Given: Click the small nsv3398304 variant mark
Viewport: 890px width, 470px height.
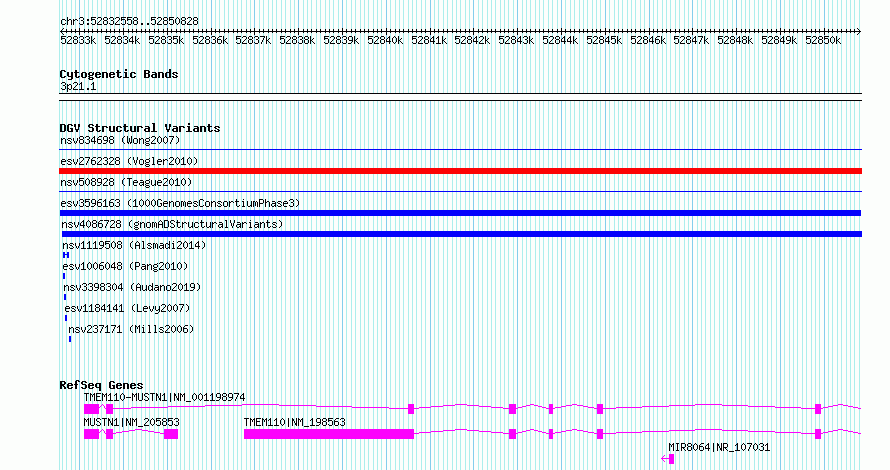Looking at the screenshot, I should (x=65, y=297).
